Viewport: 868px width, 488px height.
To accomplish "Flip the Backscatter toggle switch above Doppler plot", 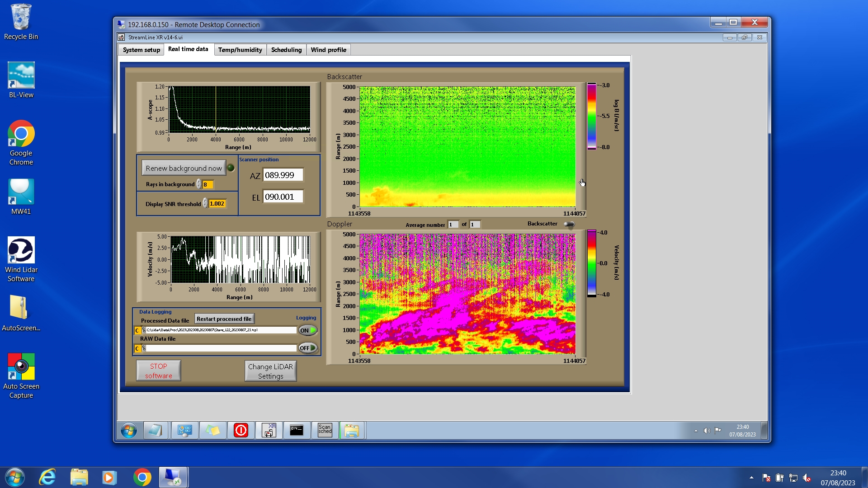I will click(x=569, y=224).
